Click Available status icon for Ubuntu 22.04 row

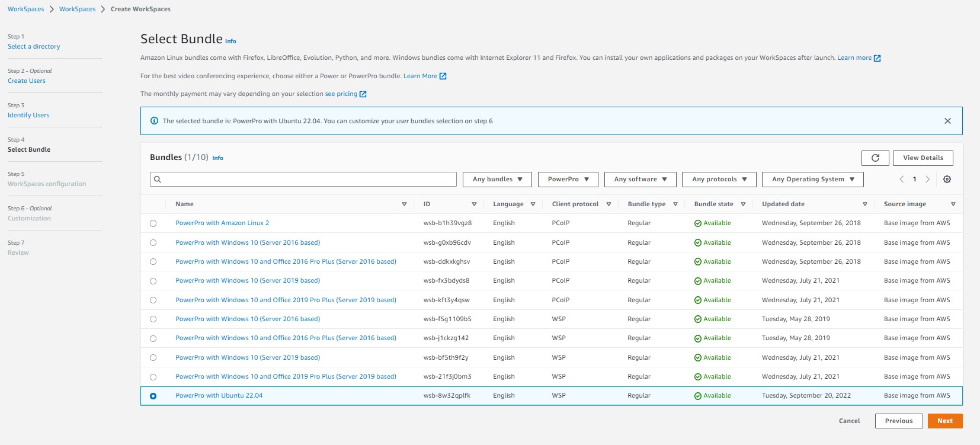(697, 396)
